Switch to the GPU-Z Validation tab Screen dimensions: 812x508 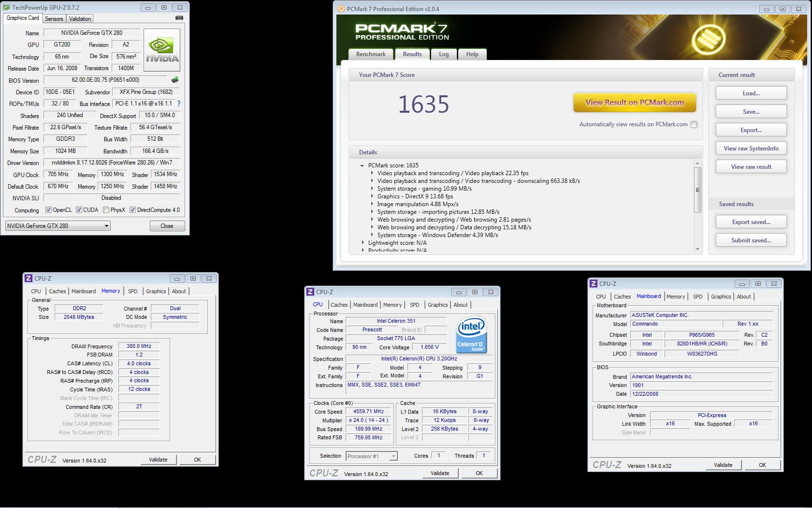pyautogui.click(x=80, y=19)
